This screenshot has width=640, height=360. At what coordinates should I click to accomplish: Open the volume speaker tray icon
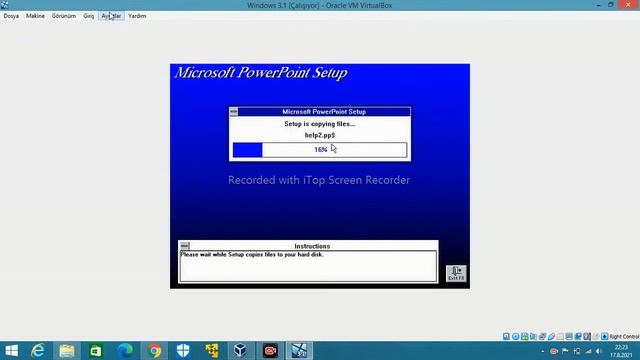pyautogui.click(x=598, y=351)
